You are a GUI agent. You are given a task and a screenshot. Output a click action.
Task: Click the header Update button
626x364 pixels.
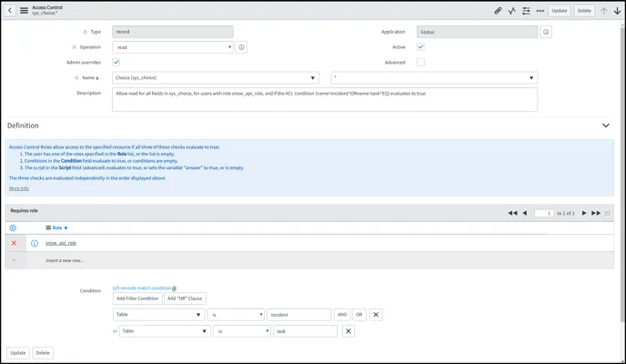coord(559,11)
